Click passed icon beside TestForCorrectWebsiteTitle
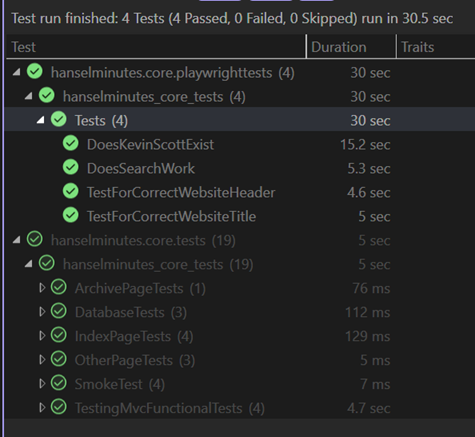 71,215
